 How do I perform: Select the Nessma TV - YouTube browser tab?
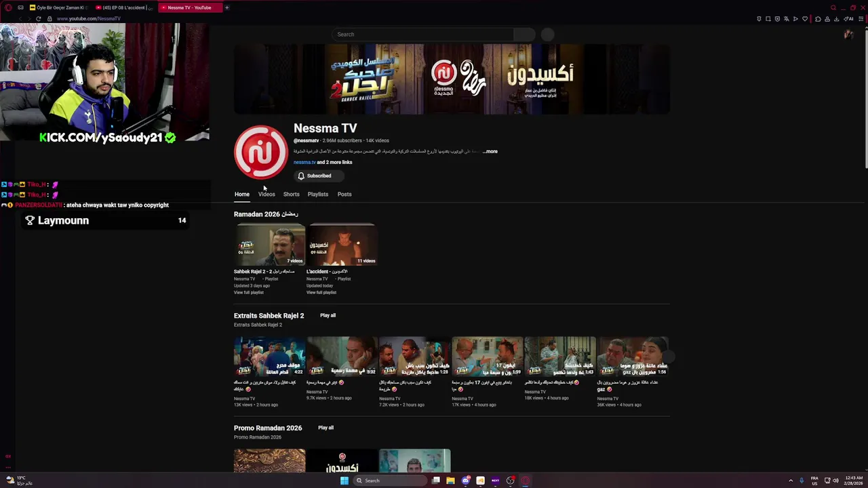pos(190,7)
